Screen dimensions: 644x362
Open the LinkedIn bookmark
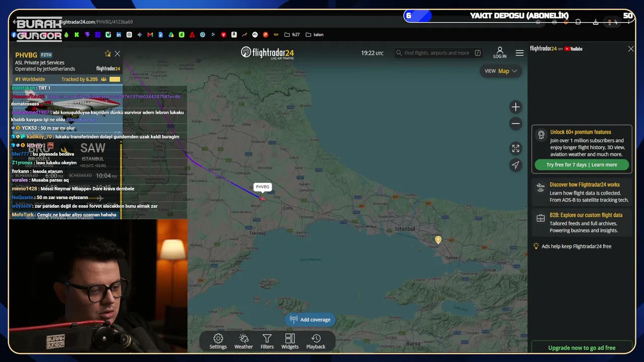[119, 35]
